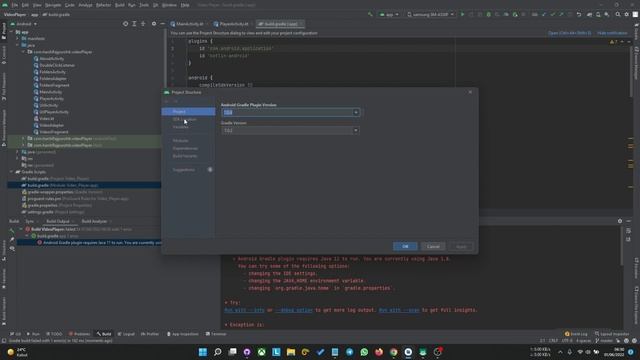Select SDK Location in the Project Structure sidebar
Screen dimensions: 640x360
point(184,119)
